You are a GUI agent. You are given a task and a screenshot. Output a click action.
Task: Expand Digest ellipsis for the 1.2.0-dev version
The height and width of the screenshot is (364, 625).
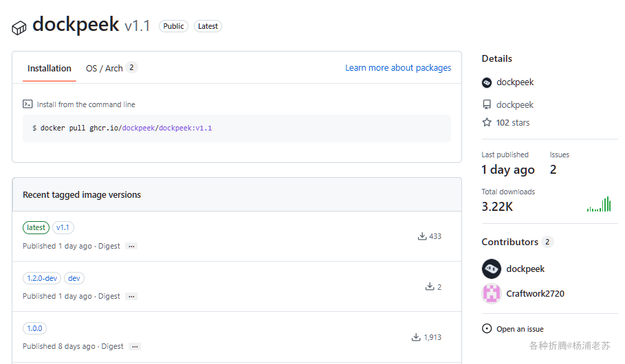tap(131, 296)
